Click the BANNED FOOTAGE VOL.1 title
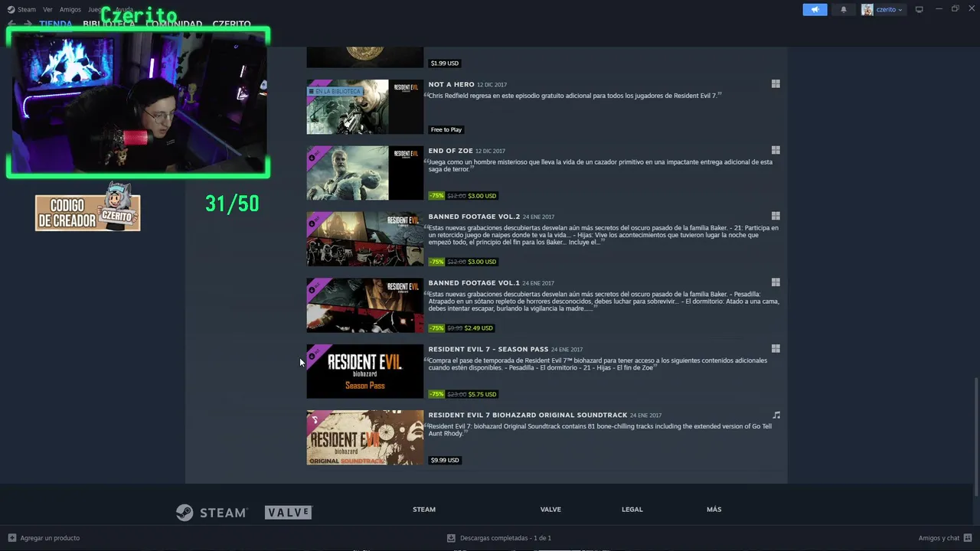980x551 pixels. [474, 283]
